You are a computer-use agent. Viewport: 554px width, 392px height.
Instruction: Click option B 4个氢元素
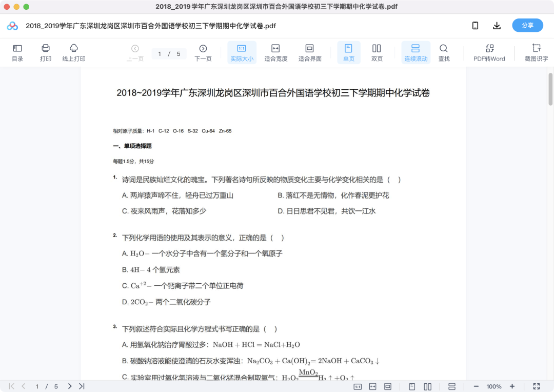pos(151,270)
